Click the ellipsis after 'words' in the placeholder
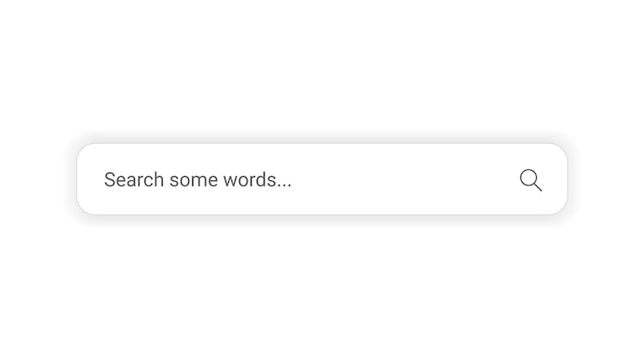This screenshot has width=644, height=358. point(284,186)
